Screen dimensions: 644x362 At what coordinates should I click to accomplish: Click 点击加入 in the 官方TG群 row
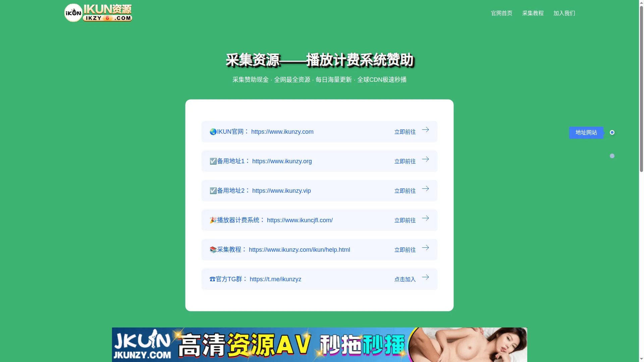click(405, 279)
